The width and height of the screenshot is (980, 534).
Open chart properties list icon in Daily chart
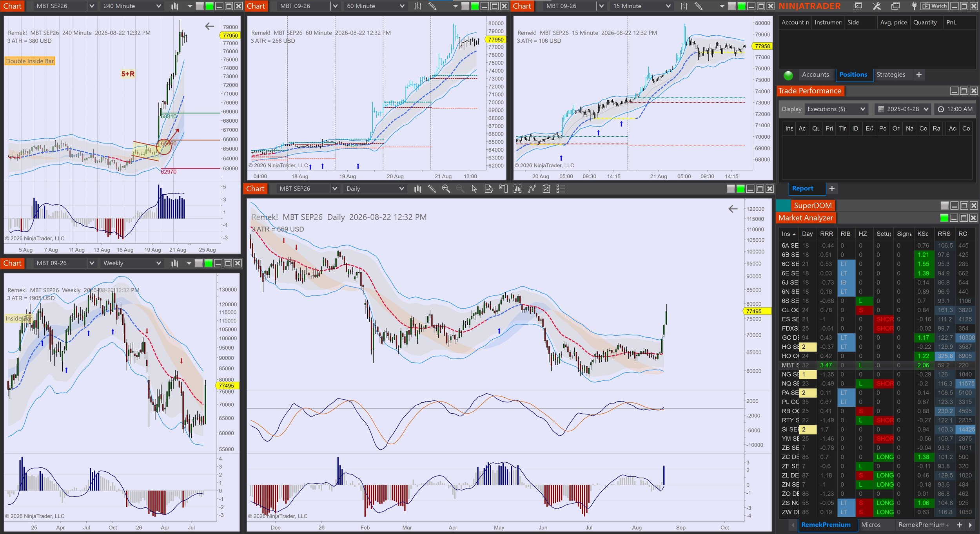point(561,189)
